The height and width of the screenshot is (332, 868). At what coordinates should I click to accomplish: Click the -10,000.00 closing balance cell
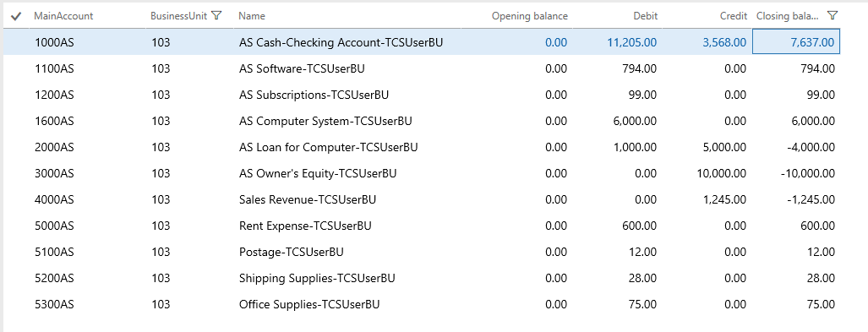coord(808,173)
